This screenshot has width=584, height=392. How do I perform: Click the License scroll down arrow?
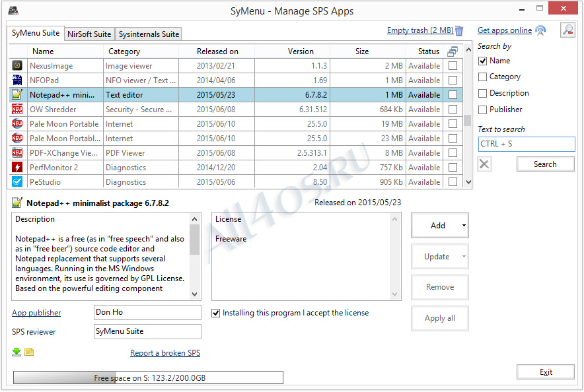(395, 294)
